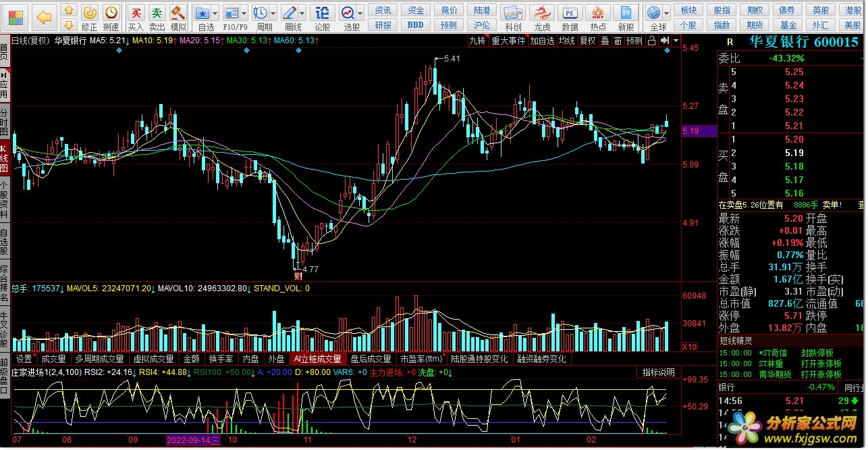Toggle 窗 window button

(x=618, y=41)
